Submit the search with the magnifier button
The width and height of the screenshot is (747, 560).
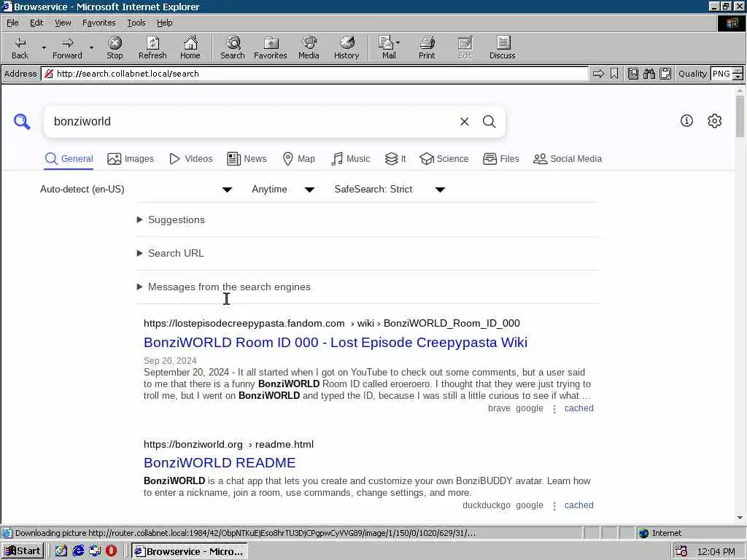pyautogui.click(x=489, y=122)
